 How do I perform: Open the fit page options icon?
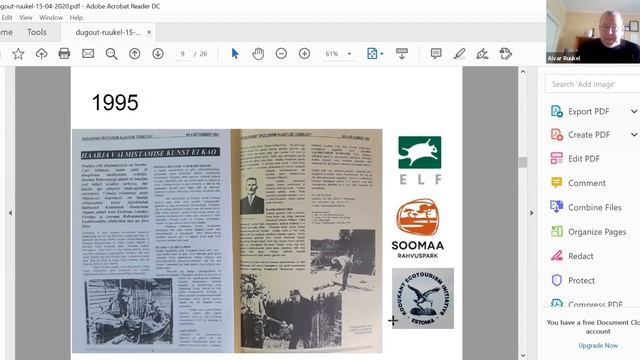[372, 53]
